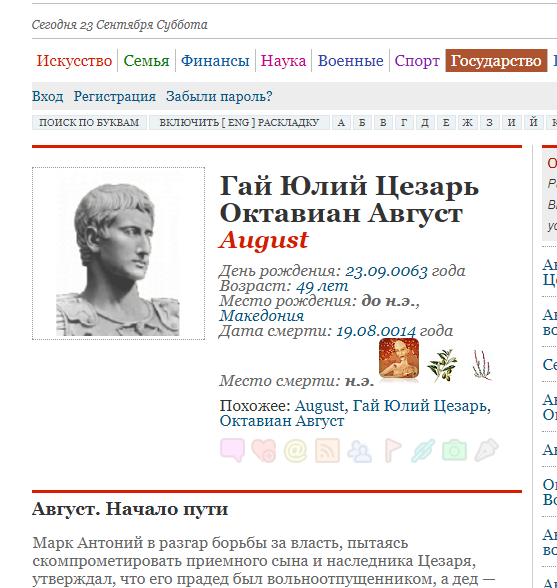Click the red flag icon

[393, 450]
